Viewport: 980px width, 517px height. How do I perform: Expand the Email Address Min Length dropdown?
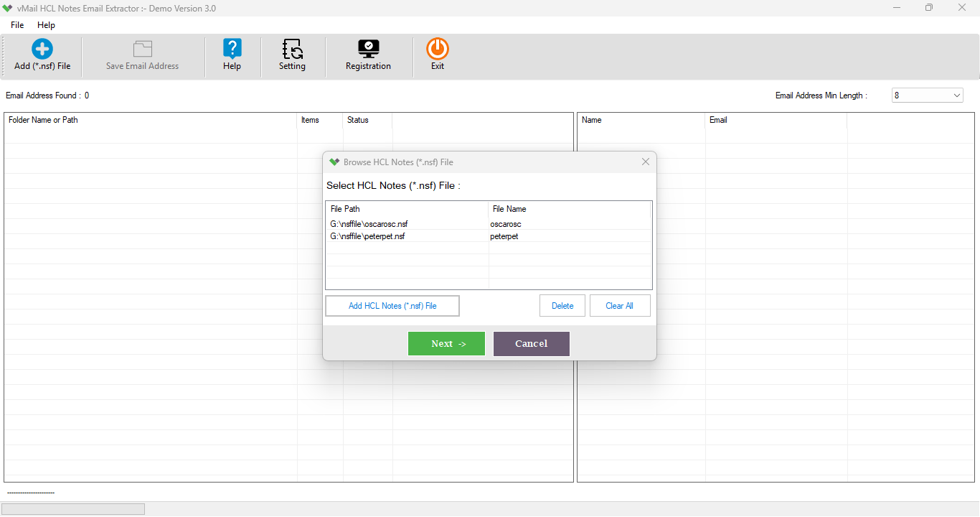point(957,96)
